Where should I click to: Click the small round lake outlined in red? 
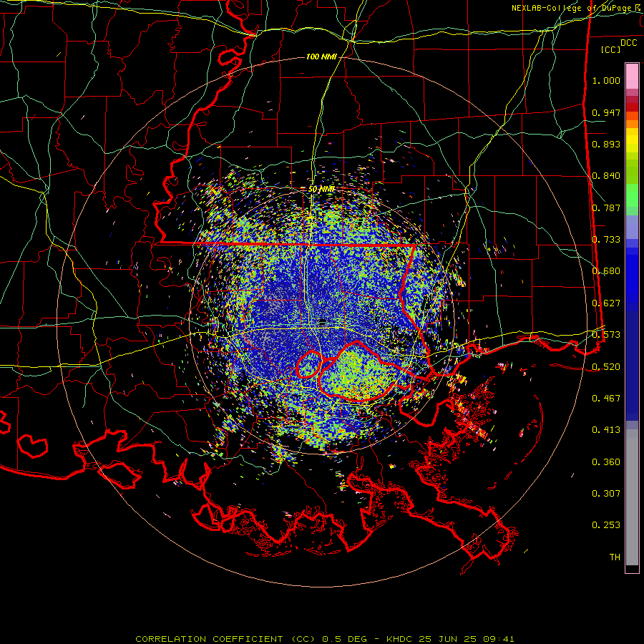coord(308,364)
